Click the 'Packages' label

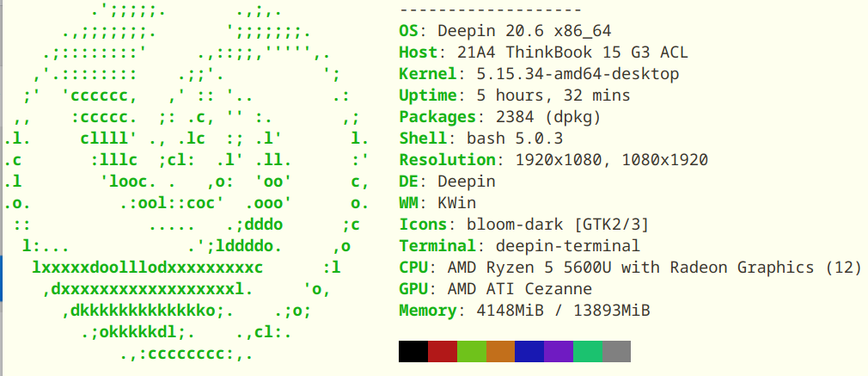pos(437,117)
